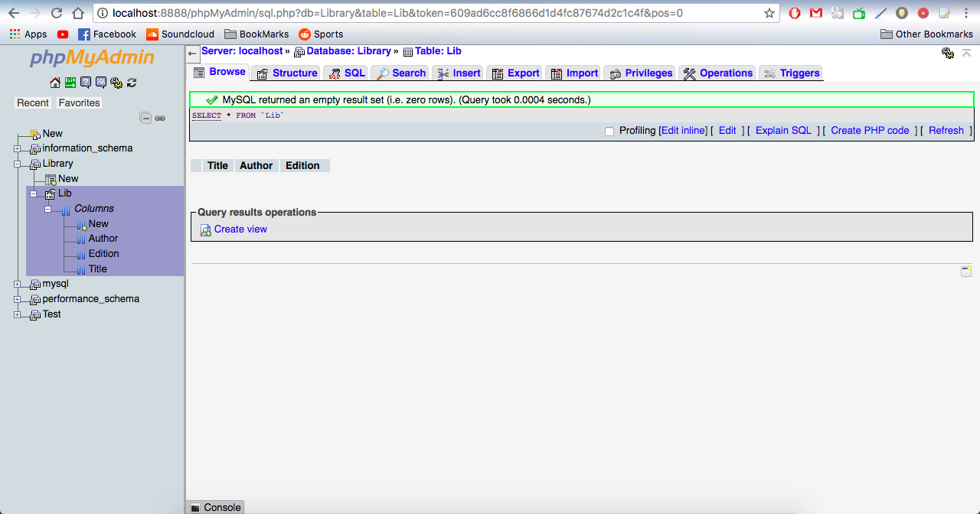Open the green TV extension icon
Viewport: 980px width, 514px height.
click(859, 13)
